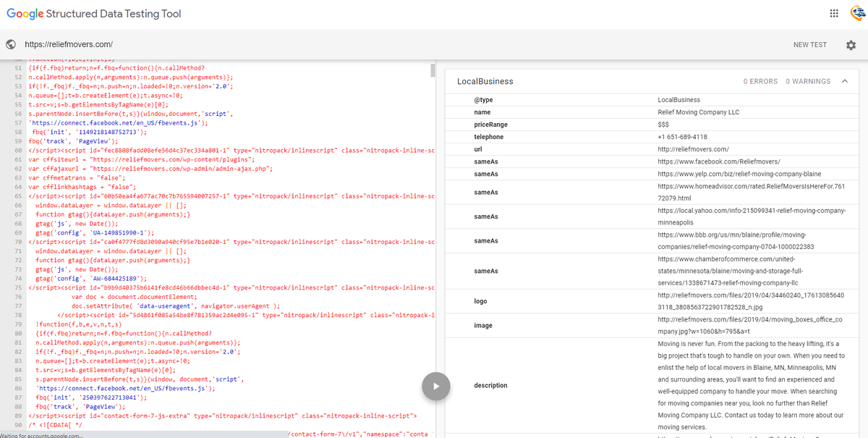Open the Google apps grid
Screen dimensions: 868x438
point(834,14)
